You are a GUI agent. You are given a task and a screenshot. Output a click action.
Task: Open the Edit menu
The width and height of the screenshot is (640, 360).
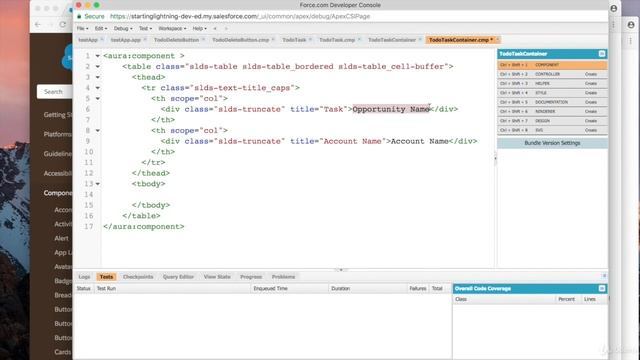(101, 29)
